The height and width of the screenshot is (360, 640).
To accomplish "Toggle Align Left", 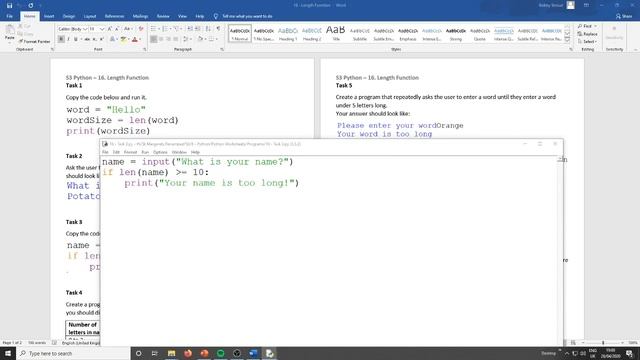I will (x=153, y=39).
